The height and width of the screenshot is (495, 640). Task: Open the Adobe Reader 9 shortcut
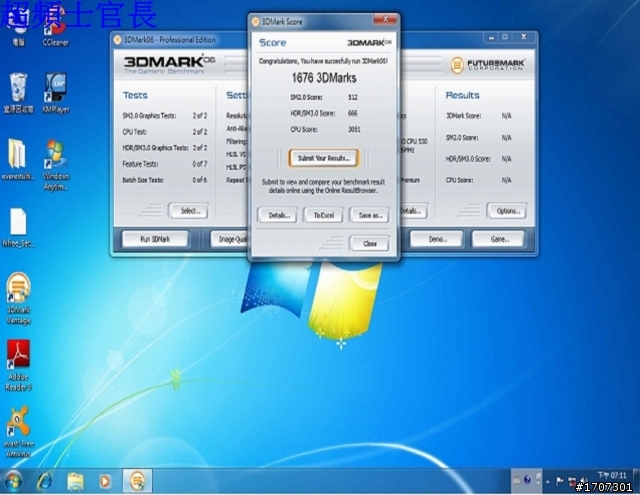tap(18, 365)
